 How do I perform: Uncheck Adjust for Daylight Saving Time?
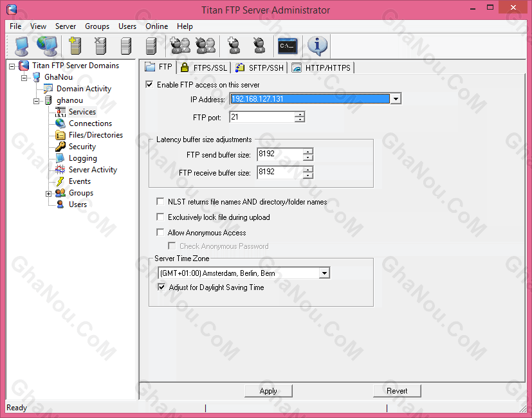pos(161,287)
